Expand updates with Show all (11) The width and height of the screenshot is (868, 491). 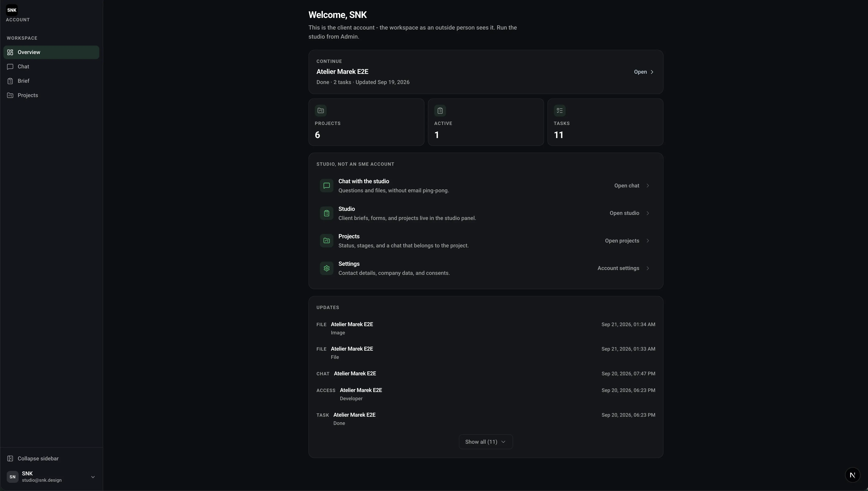pyautogui.click(x=486, y=442)
